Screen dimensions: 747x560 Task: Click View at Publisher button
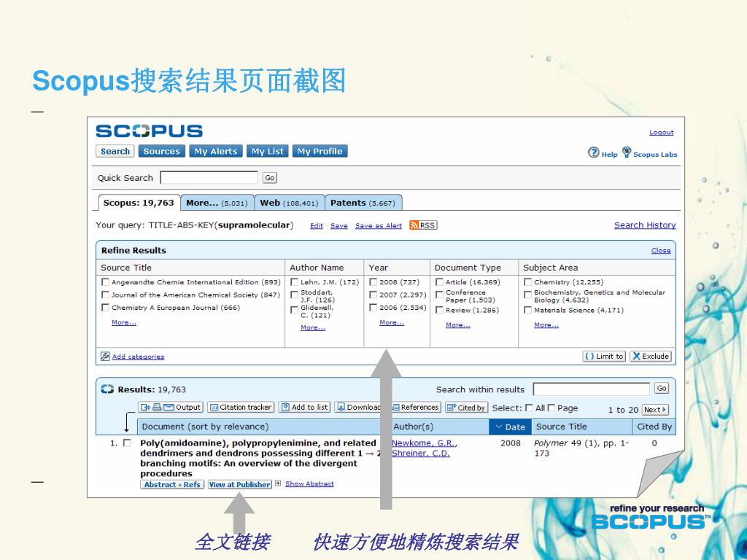tap(239, 485)
